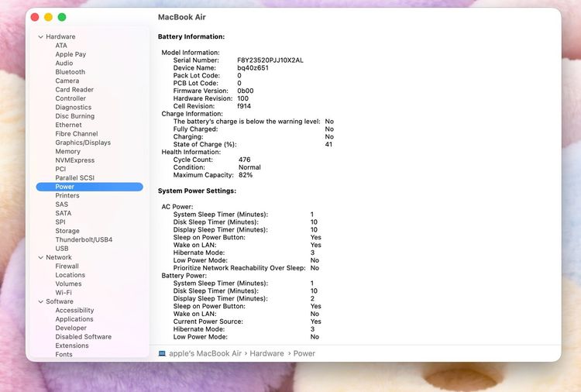The image size is (581, 392).
Task: Click the red close window button
Action: coord(35,17)
